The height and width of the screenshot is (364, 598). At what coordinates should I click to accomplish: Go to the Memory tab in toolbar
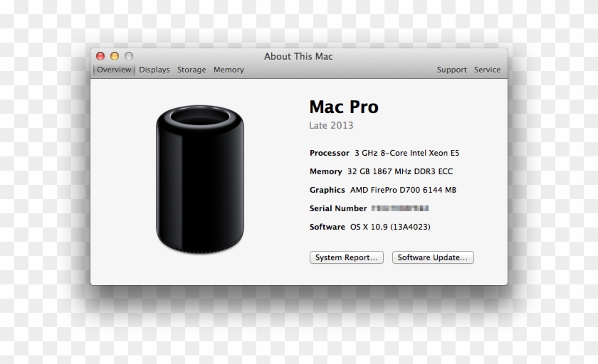coord(229,70)
